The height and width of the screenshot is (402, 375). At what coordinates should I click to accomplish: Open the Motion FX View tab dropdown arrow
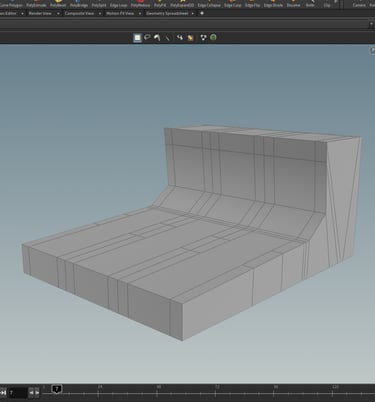click(140, 13)
